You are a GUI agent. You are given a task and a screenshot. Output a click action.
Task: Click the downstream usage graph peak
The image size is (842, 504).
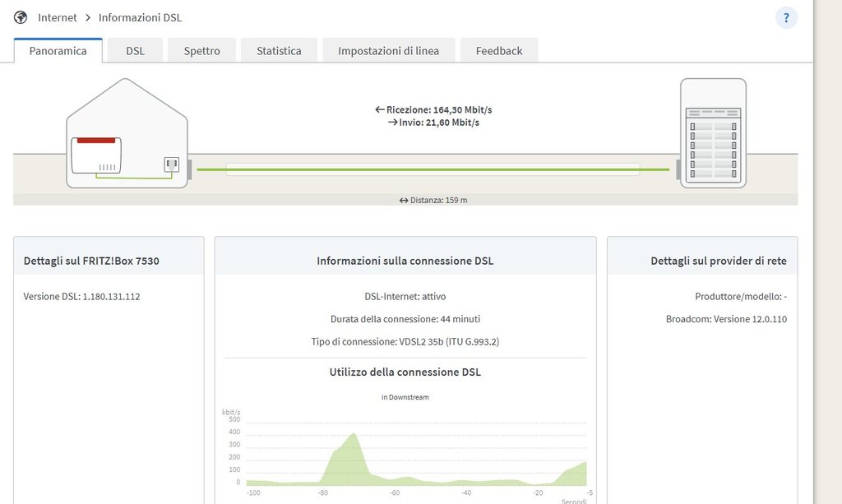click(x=354, y=435)
